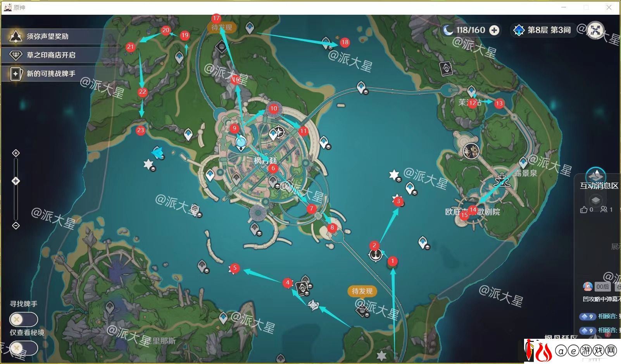
Task: Click the character portrait icon on the eastern island
Action: (471, 151)
